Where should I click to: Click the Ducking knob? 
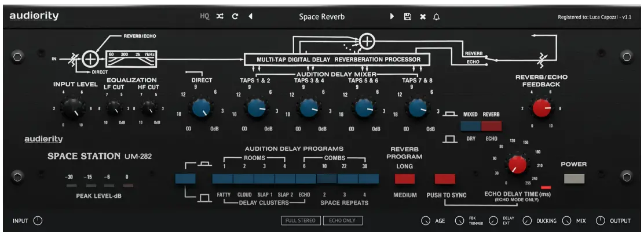[527, 221]
